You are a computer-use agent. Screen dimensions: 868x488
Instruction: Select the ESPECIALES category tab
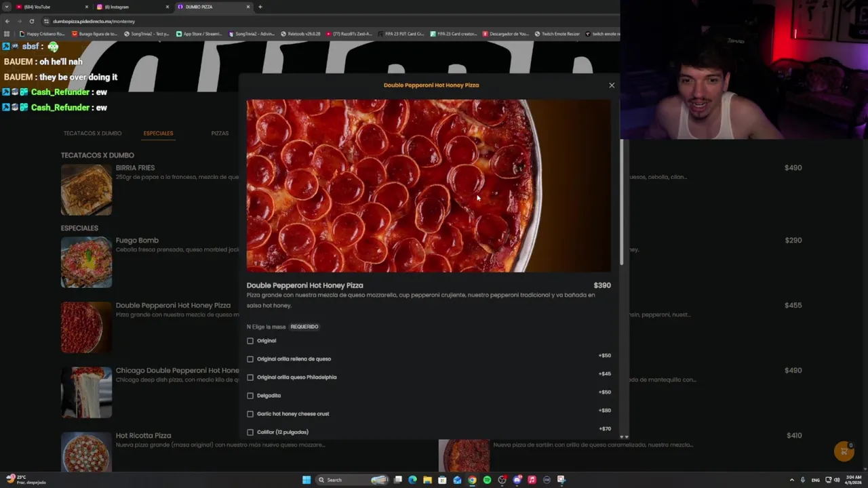tap(158, 134)
